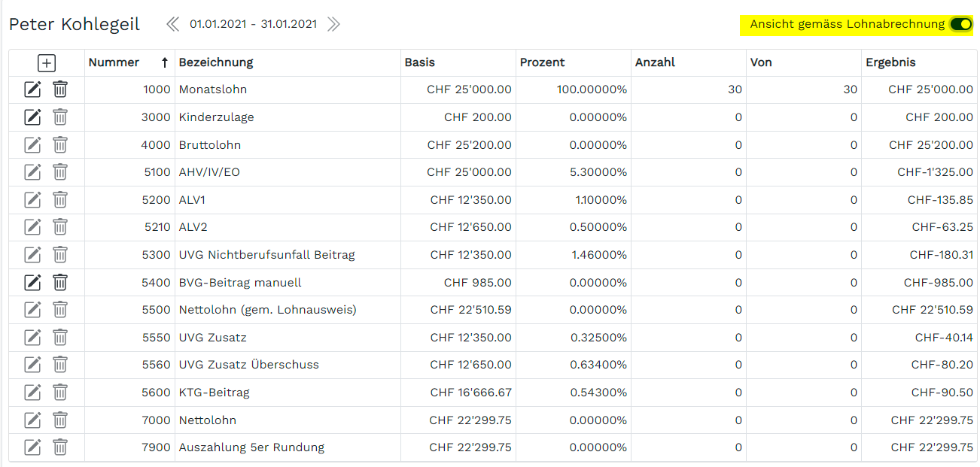Go to previous month with left arrows

(x=173, y=24)
